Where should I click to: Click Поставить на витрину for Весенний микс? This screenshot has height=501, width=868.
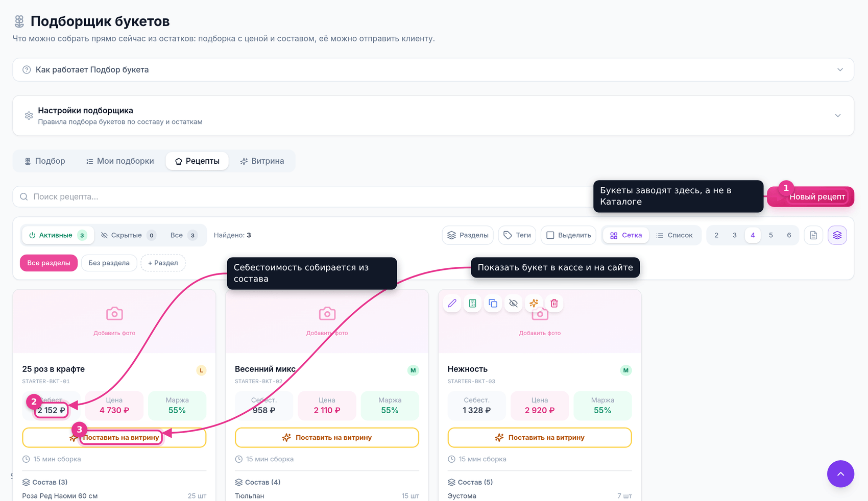(x=327, y=438)
